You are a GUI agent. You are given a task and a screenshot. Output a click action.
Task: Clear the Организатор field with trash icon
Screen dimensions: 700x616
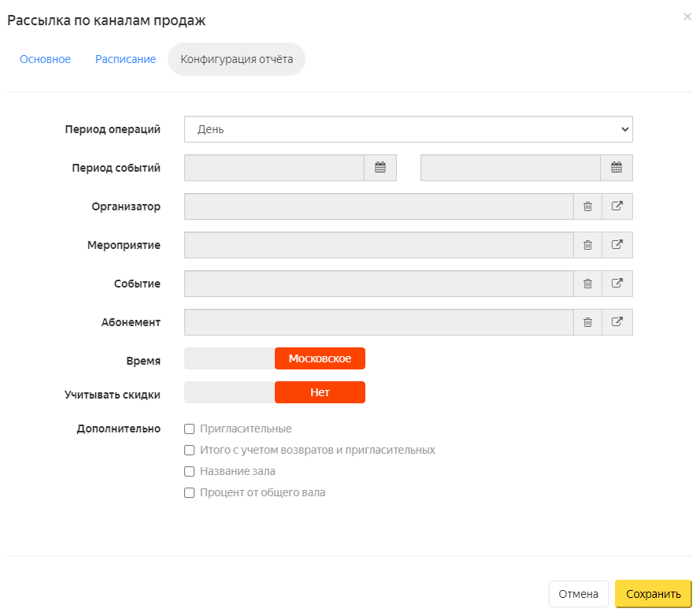pyautogui.click(x=588, y=206)
